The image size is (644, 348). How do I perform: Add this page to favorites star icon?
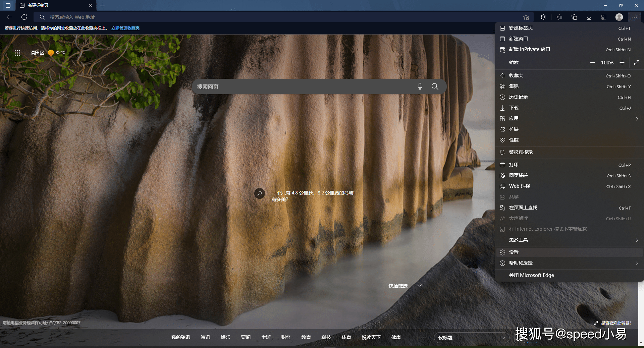point(526,17)
